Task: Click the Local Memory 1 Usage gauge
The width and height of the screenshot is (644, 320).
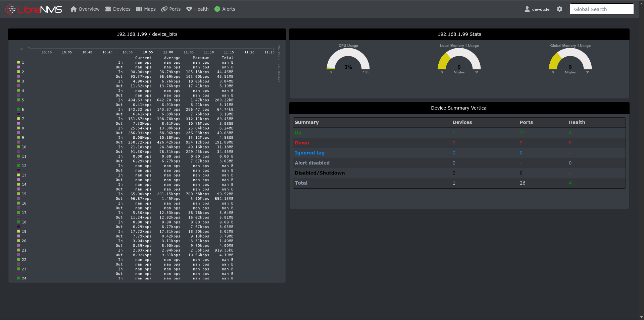Action: click(459, 60)
